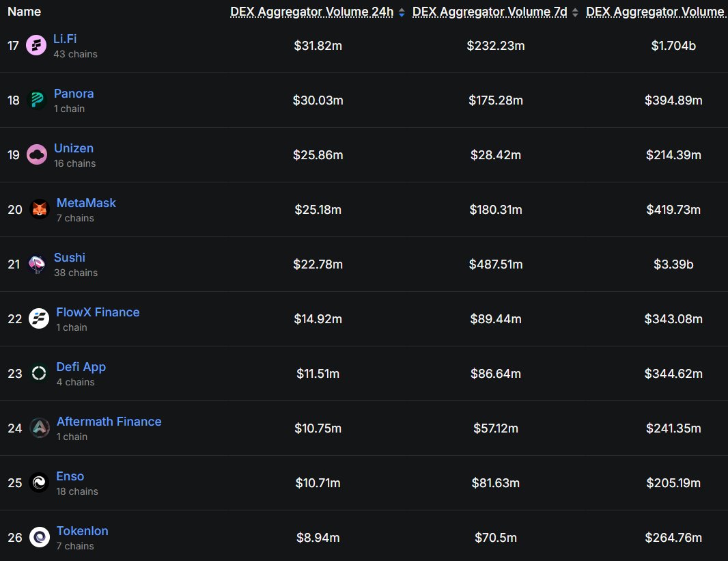Click the Tokenlon logo icon
The width and height of the screenshot is (728, 561).
click(40, 537)
